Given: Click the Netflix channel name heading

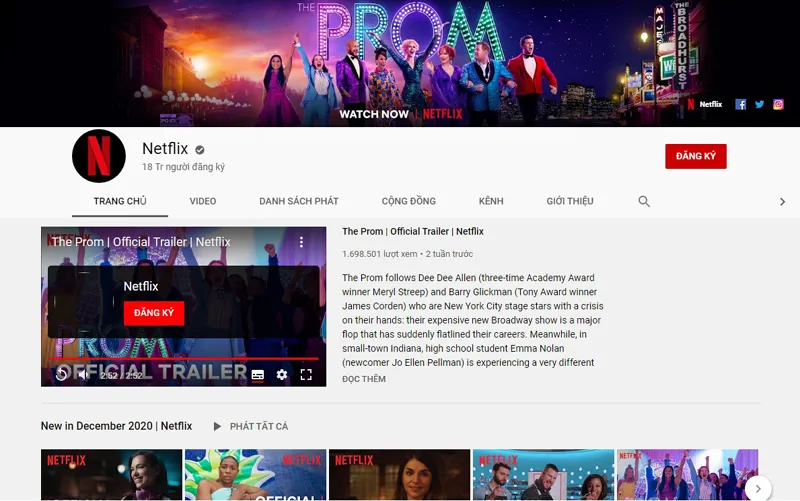Looking at the screenshot, I should click(165, 148).
